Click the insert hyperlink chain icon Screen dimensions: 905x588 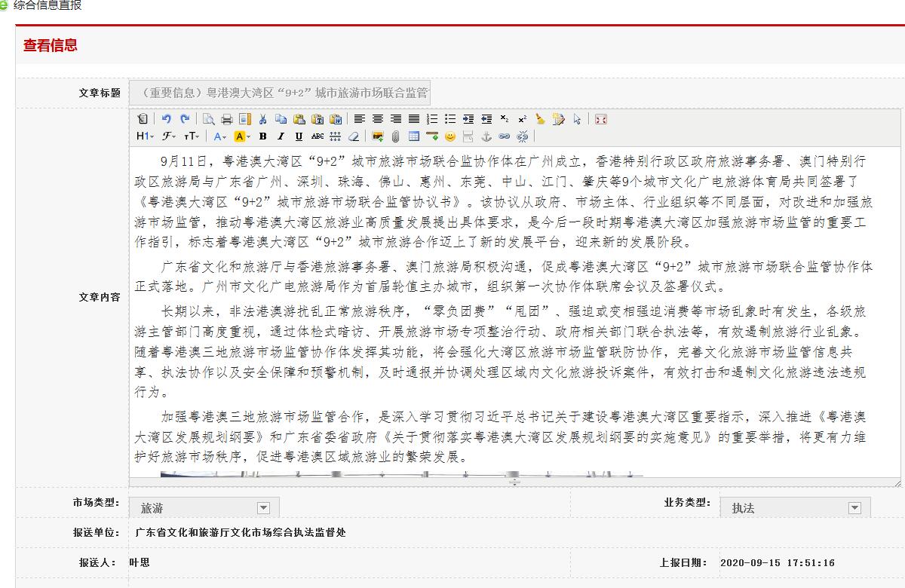coord(505,136)
